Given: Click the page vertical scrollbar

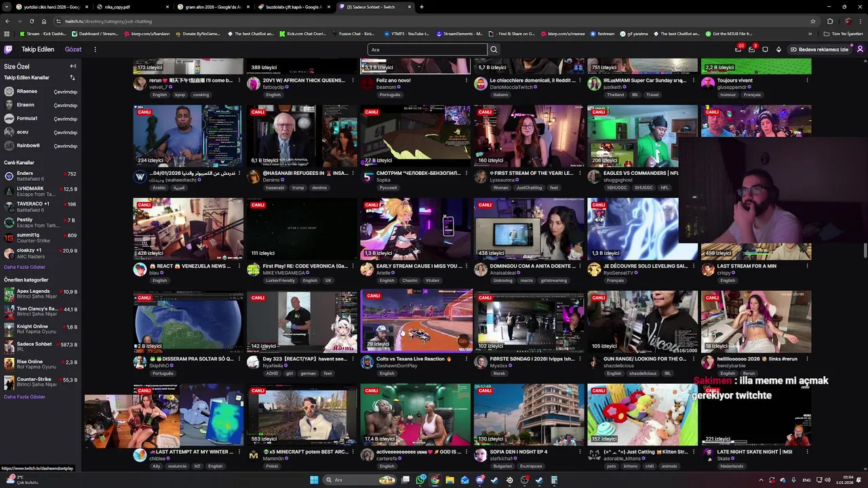Looking at the screenshot, I should pos(864,251).
